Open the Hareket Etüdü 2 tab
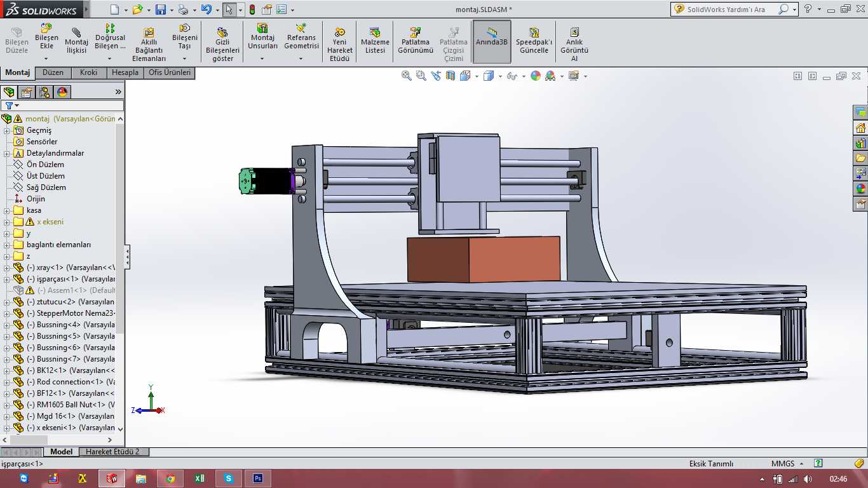 tap(114, 452)
